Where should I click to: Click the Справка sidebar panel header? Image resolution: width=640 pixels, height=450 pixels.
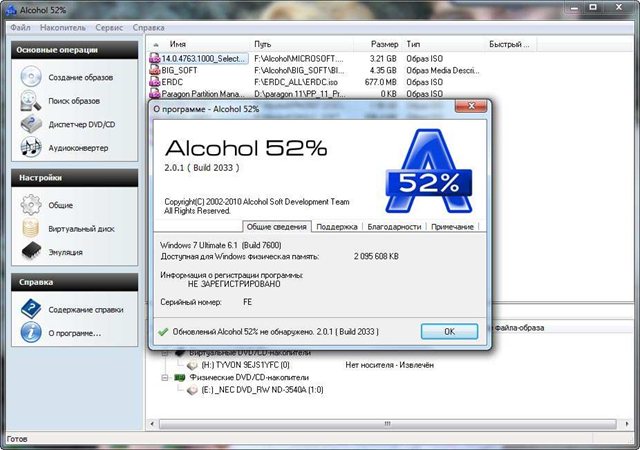pos(75,282)
